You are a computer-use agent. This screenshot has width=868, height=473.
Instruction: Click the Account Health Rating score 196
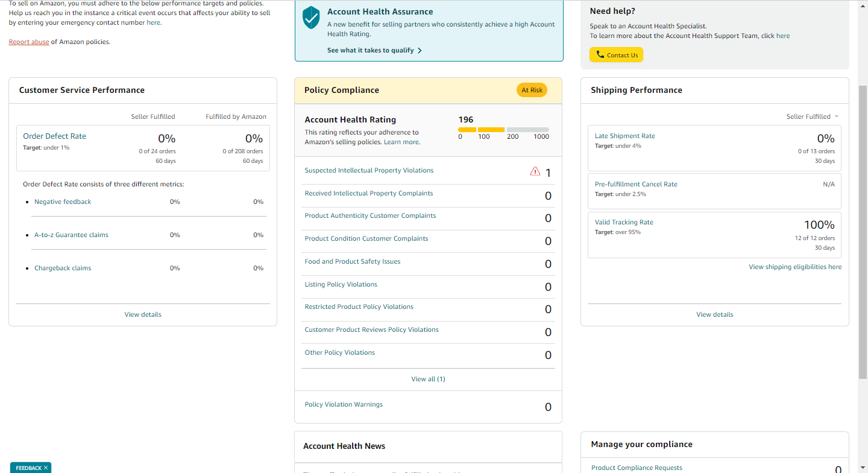tap(466, 119)
